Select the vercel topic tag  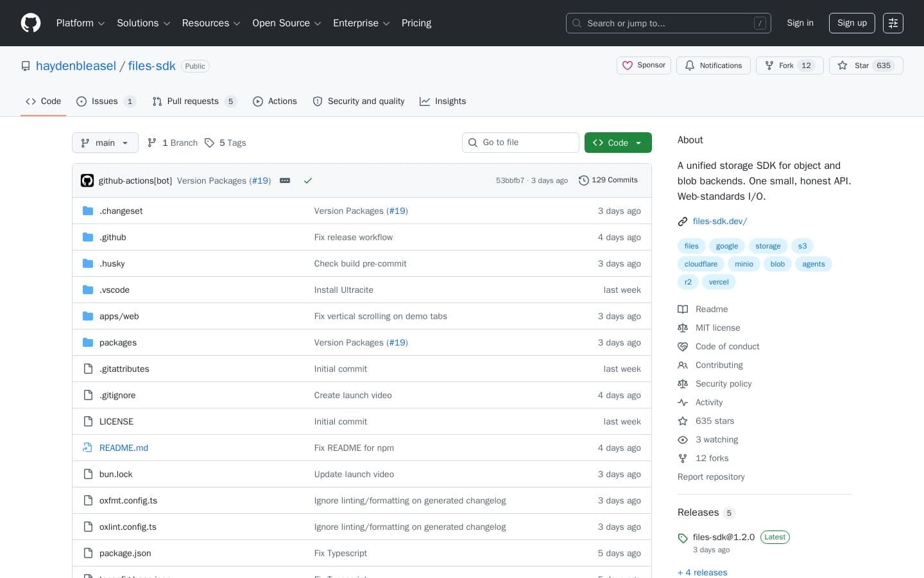[719, 282]
